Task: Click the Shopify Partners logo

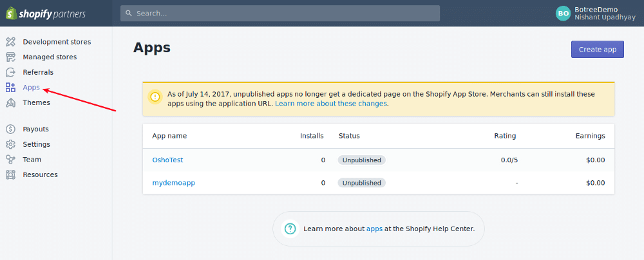Action: click(x=46, y=14)
